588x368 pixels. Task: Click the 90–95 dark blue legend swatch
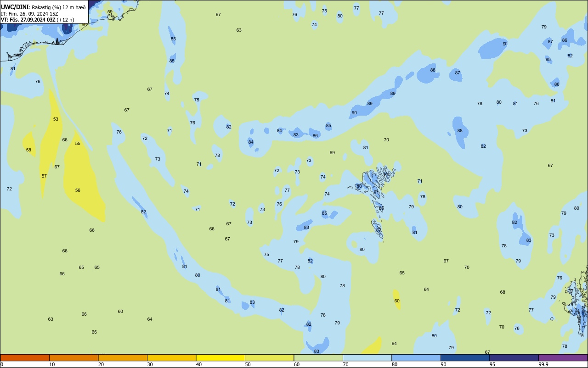[x=465, y=357]
